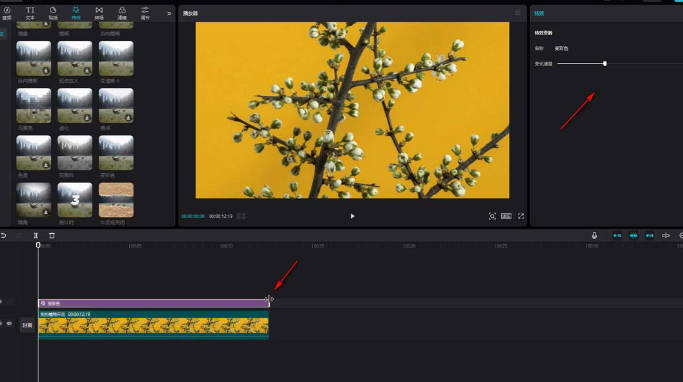Click the effect speed slider handle

(x=605, y=64)
